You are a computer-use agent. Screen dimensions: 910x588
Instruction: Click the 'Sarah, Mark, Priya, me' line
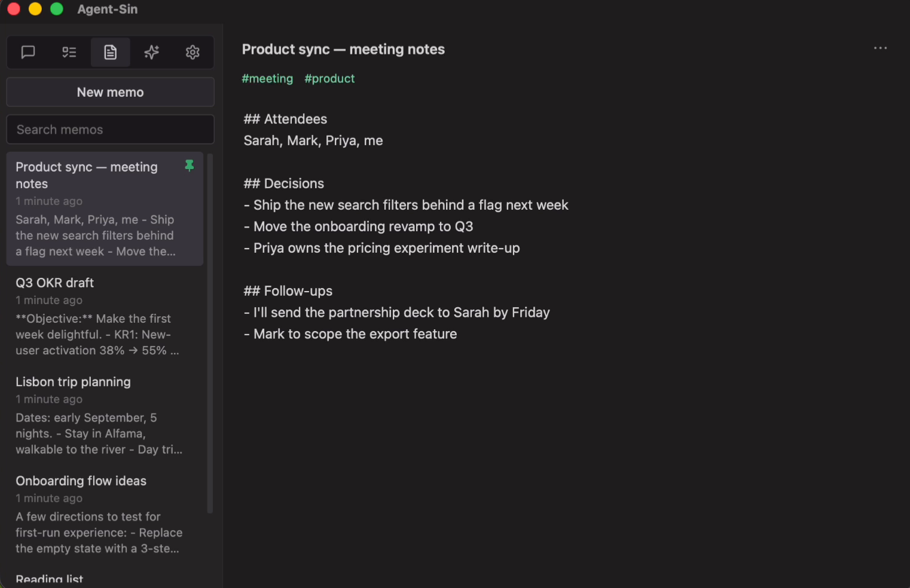313,140
